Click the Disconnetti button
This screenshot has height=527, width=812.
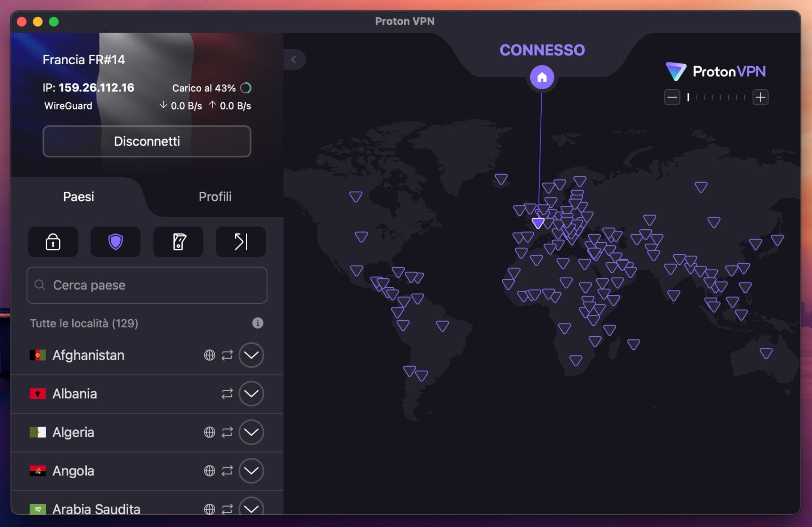click(147, 141)
